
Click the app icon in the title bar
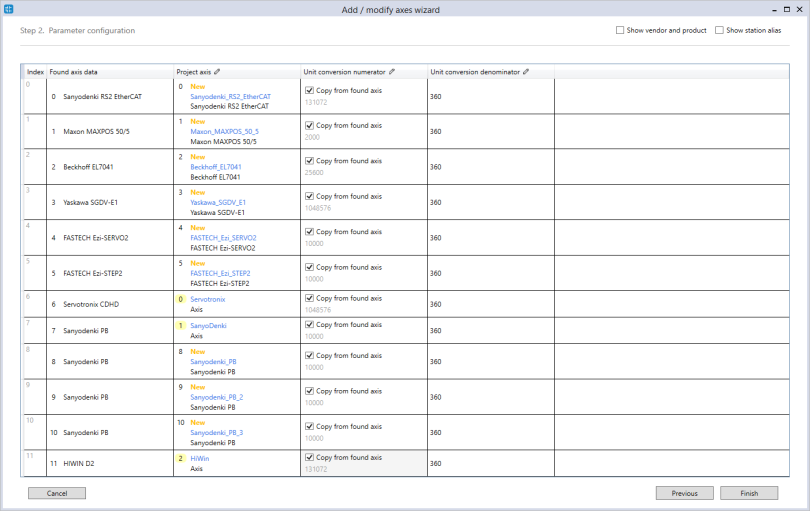pyautogui.click(x=8, y=9)
